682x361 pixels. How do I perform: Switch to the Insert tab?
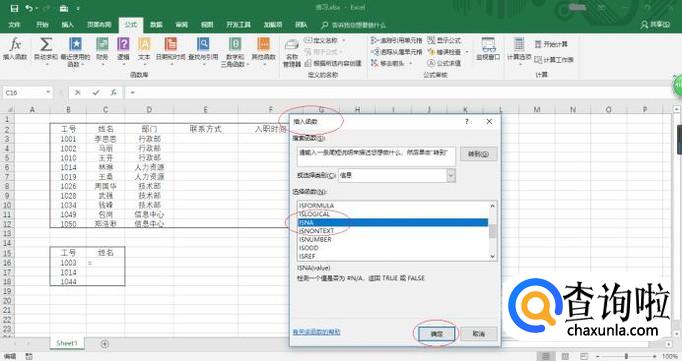67,25
